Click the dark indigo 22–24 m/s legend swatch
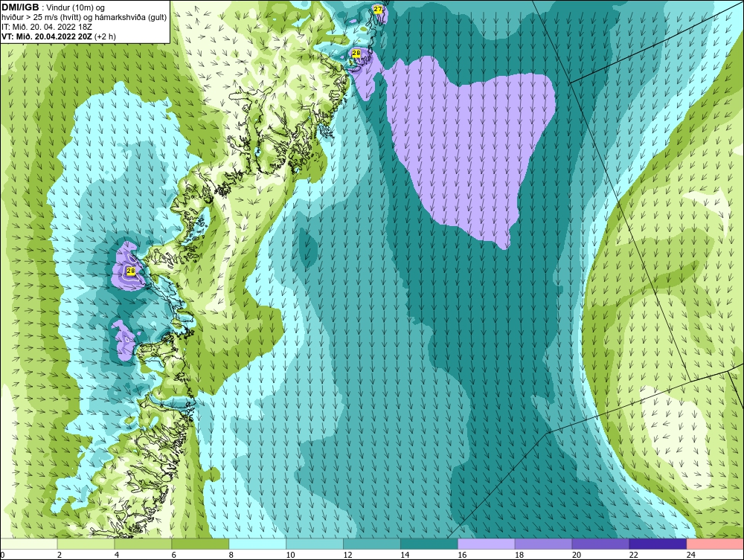This screenshot has height=560, width=744. coord(658,544)
